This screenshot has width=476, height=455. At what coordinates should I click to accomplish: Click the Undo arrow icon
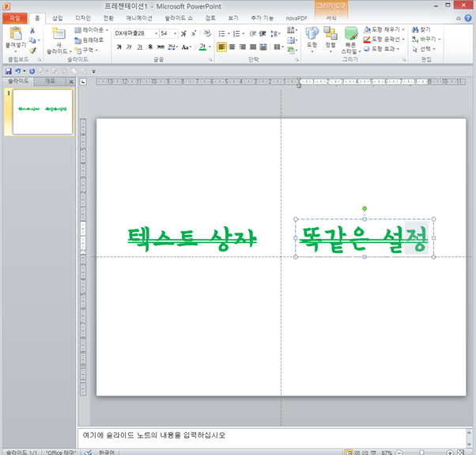[x=18, y=71]
